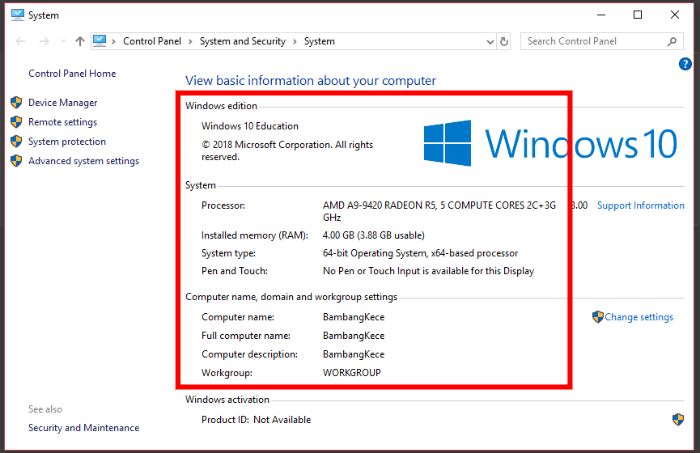This screenshot has height=453, width=700.
Task: Open address bar history dropdown
Action: pyautogui.click(x=490, y=42)
